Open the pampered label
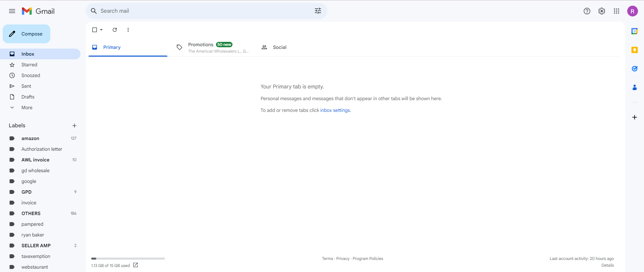 pyautogui.click(x=40, y=224)
